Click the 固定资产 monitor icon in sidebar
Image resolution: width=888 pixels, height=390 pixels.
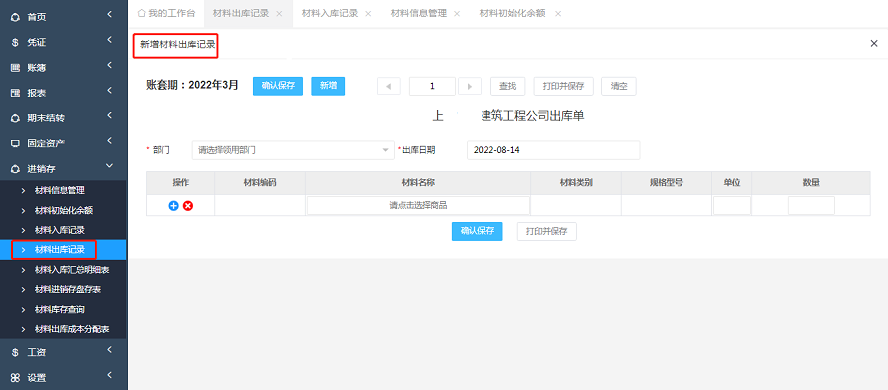tap(16, 143)
